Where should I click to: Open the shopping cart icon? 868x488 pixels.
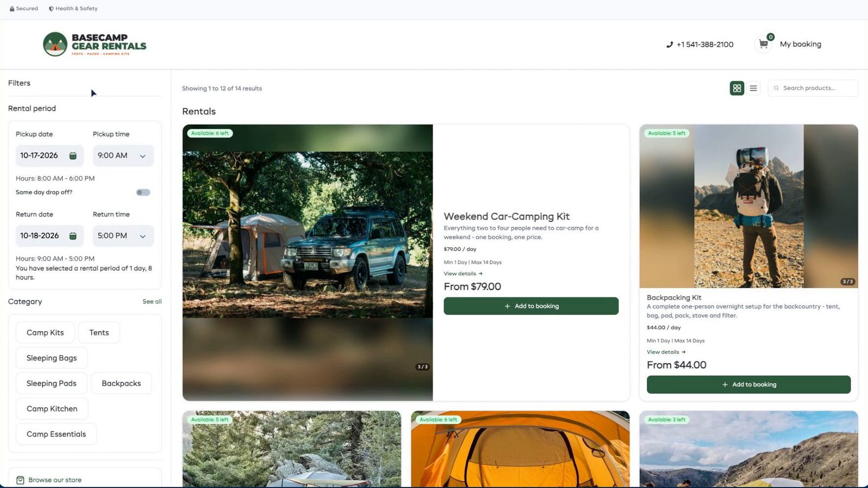click(763, 45)
